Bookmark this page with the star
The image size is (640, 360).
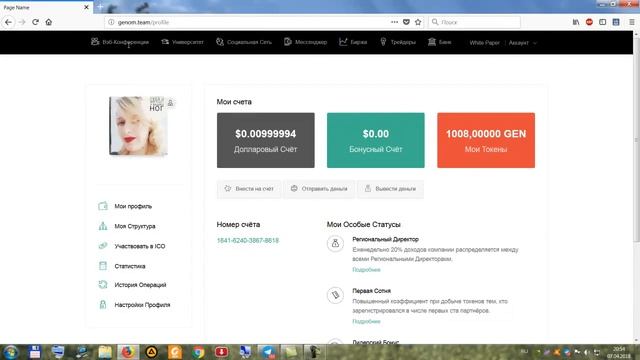pos(418,22)
